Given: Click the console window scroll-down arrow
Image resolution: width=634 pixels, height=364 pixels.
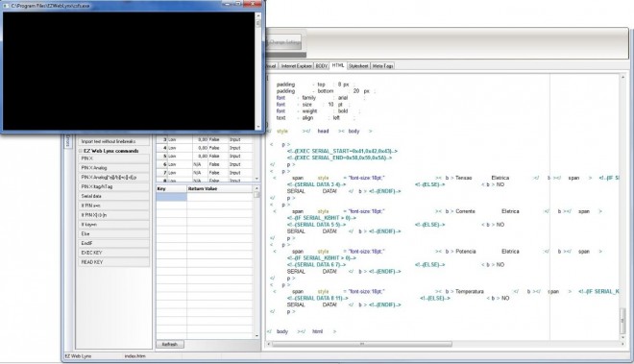Looking at the screenshot, I should (x=258, y=127).
